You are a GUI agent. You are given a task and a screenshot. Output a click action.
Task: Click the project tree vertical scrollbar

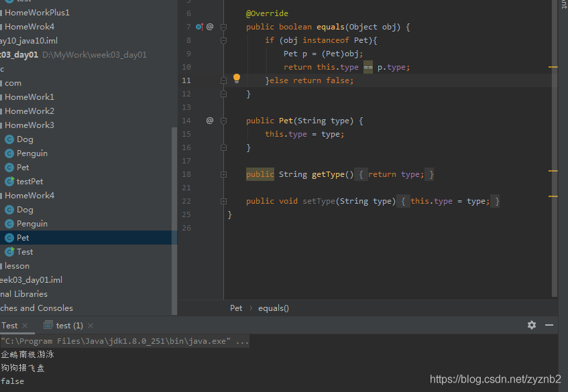174,221
